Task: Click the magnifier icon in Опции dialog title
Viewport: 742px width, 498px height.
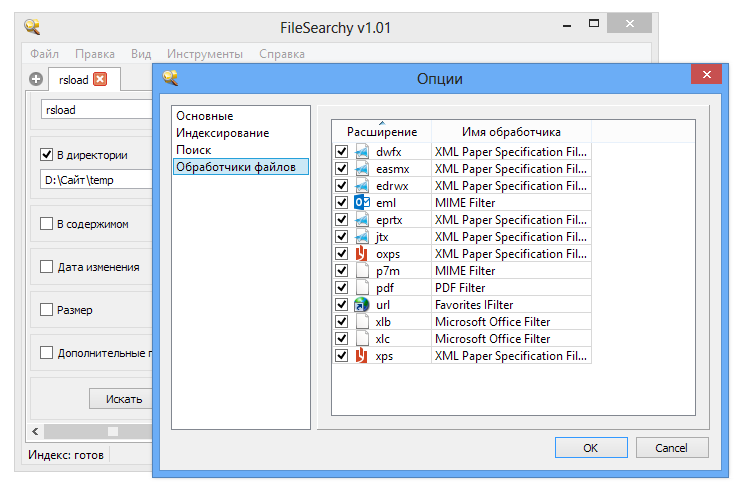Action: (x=170, y=78)
